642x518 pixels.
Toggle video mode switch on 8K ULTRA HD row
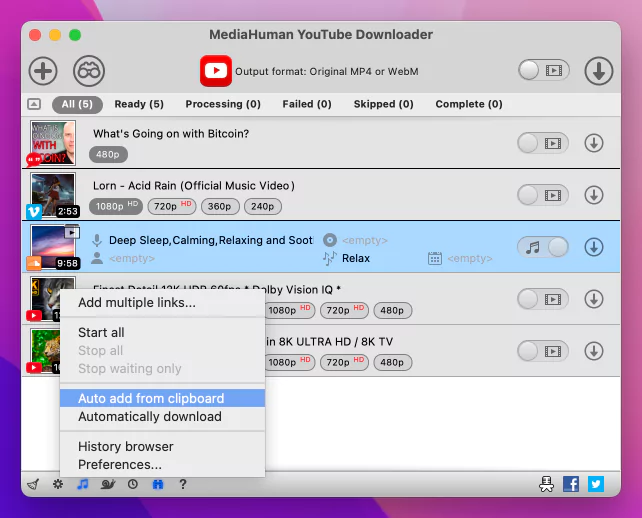click(543, 351)
